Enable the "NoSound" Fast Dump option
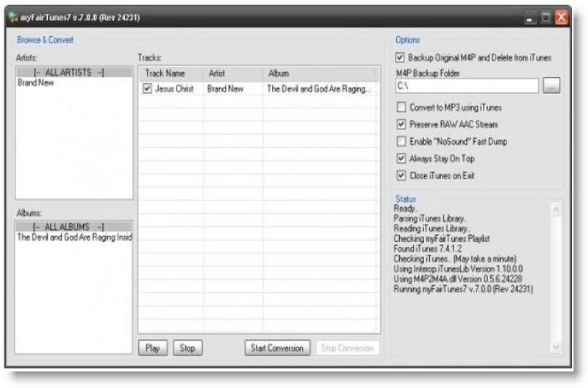This screenshot has width=588, height=388. pyautogui.click(x=401, y=141)
